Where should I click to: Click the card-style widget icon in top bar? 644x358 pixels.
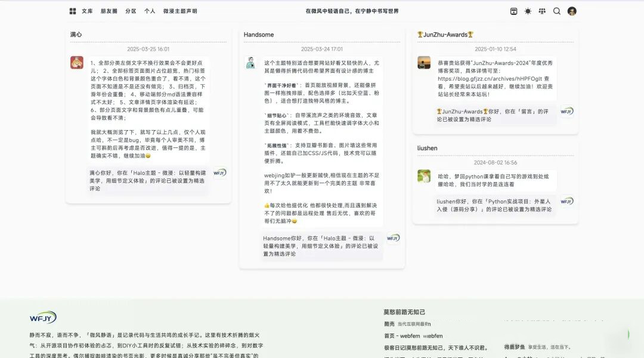(x=513, y=11)
